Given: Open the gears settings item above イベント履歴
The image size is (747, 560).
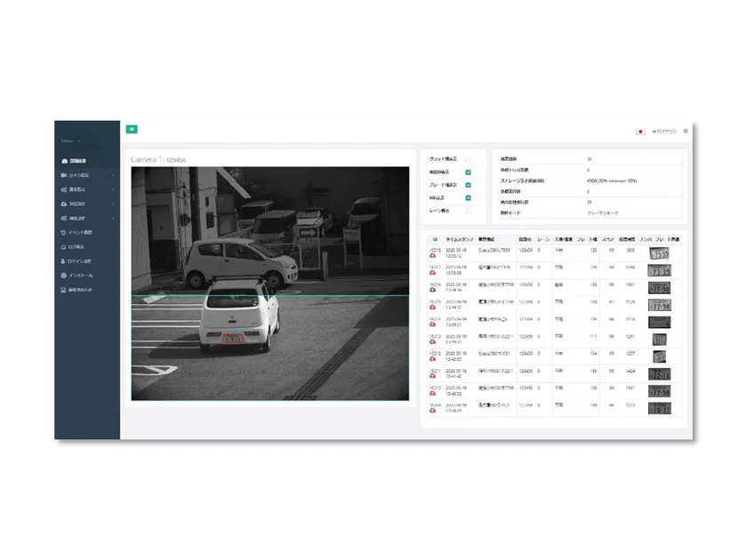Looking at the screenshot, I should click(x=73, y=218).
